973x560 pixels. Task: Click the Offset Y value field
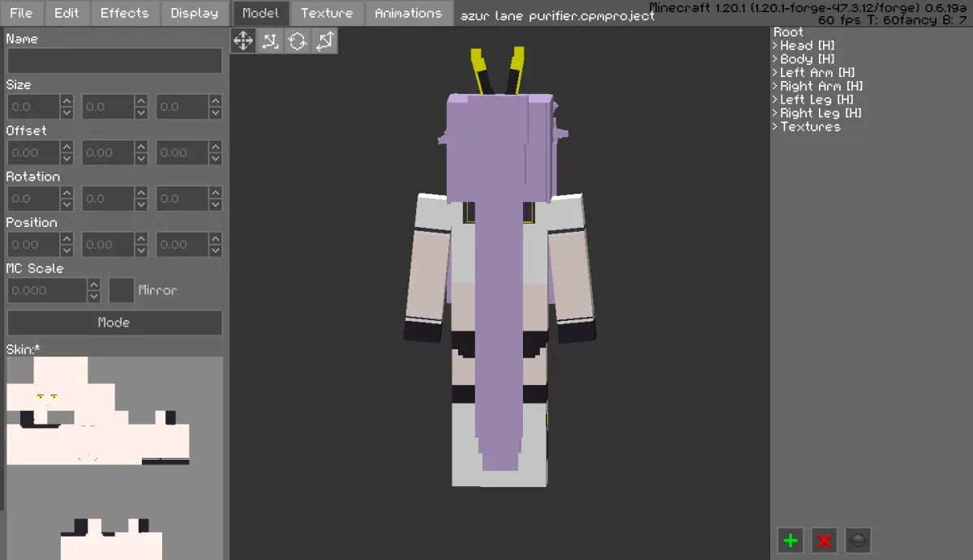click(x=108, y=153)
